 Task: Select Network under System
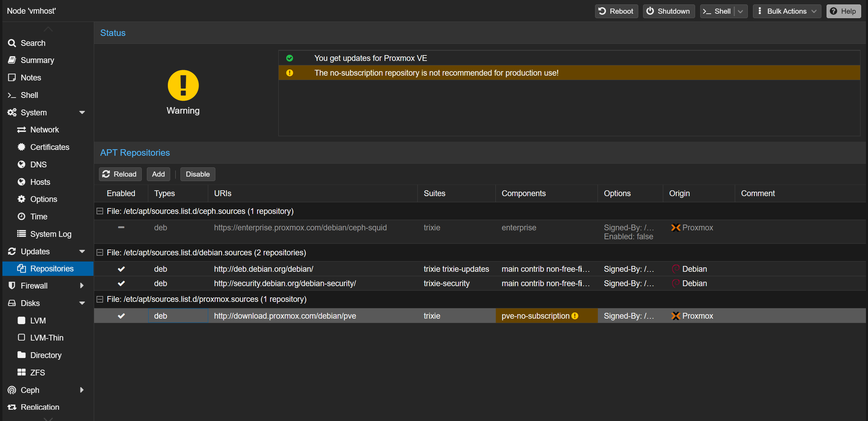pyautogui.click(x=45, y=130)
